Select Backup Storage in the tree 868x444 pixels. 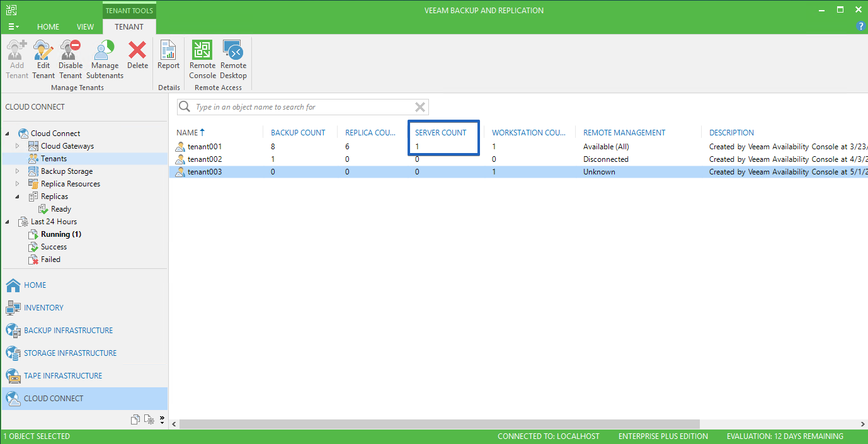pyautogui.click(x=67, y=171)
